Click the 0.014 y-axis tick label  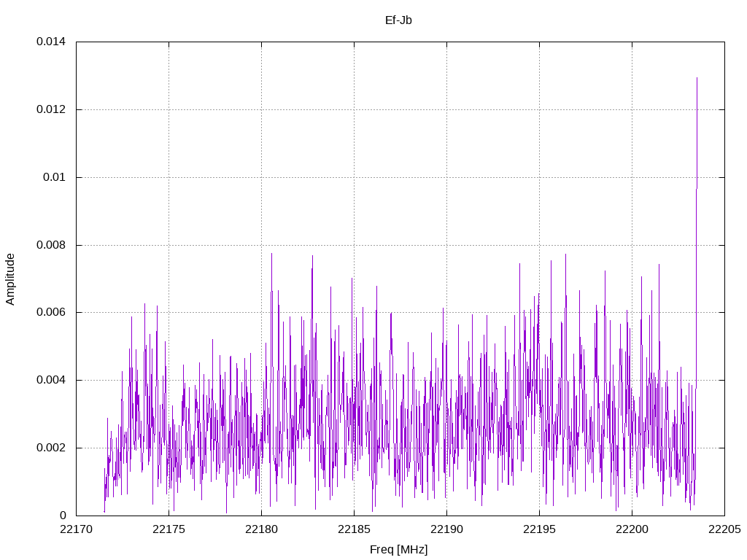tap(51, 42)
